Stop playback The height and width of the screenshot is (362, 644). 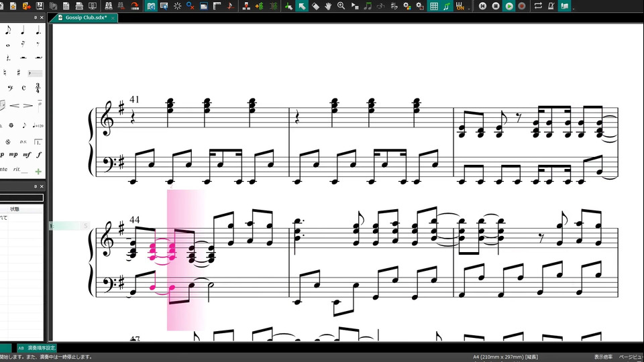coord(496,6)
